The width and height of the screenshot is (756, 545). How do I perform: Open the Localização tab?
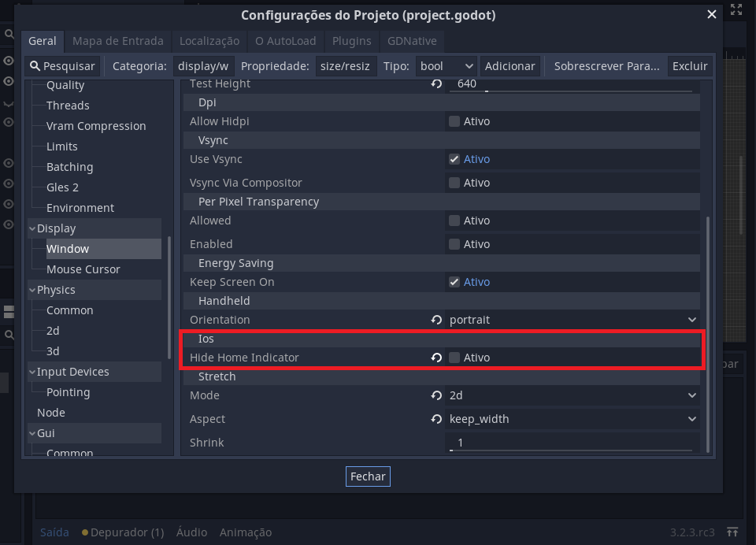(209, 41)
